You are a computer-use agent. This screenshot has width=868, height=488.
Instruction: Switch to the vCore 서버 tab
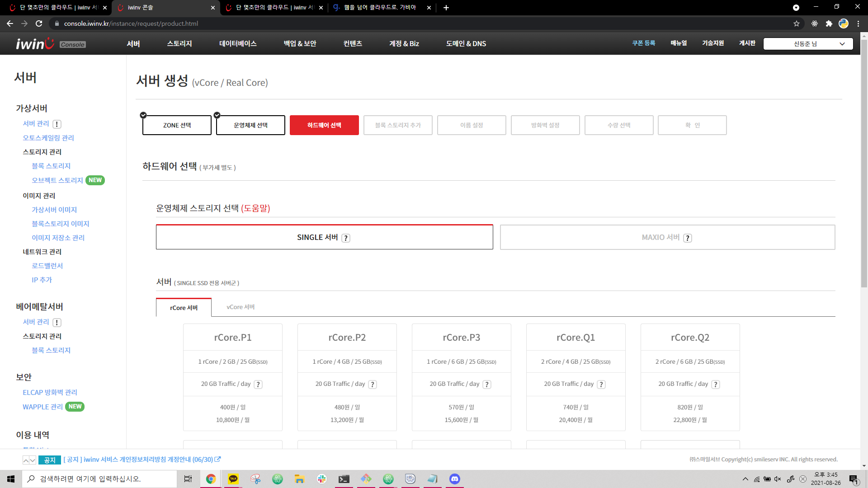[x=241, y=307]
